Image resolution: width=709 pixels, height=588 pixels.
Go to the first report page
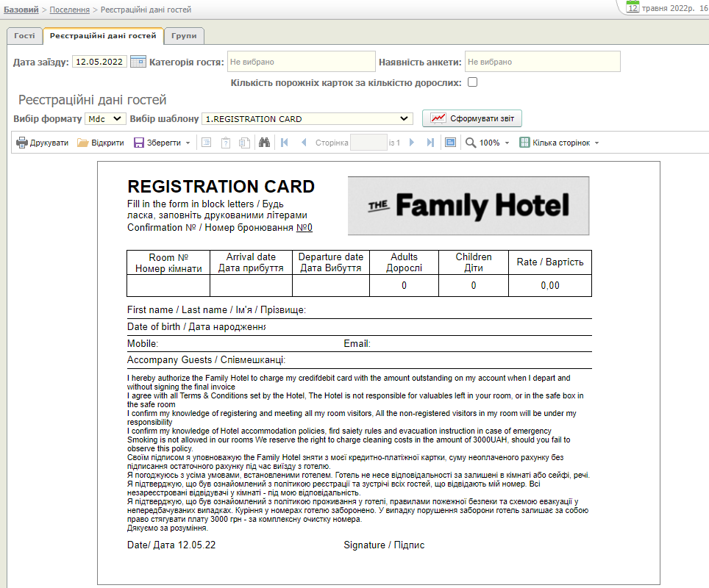pos(285,143)
